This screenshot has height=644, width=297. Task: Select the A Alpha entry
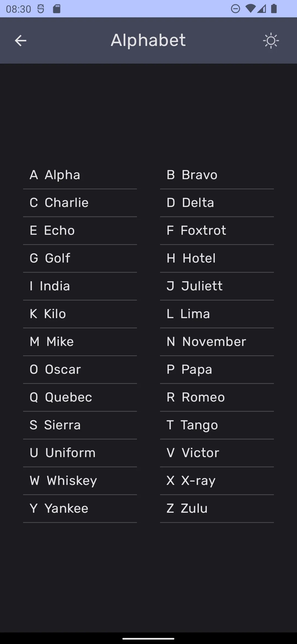click(x=80, y=175)
